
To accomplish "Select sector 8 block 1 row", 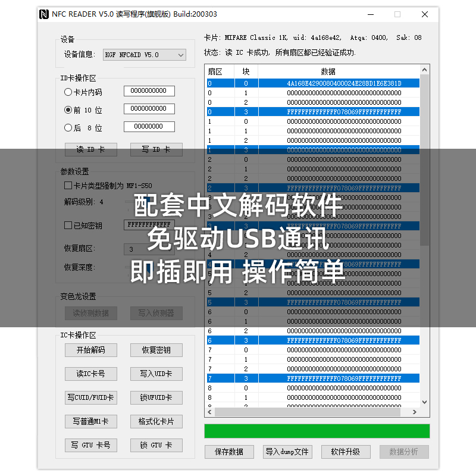I will coord(313,397).
